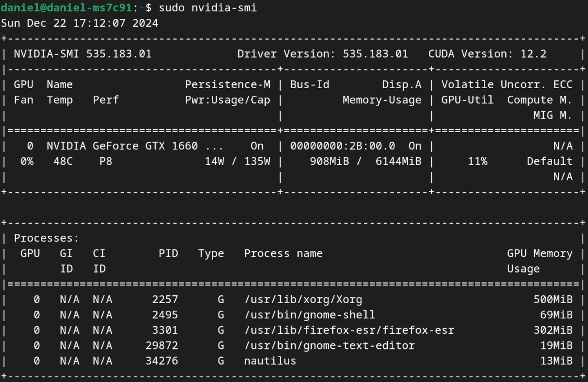Click the 'GPU-Util' header text
Screen dimensions: 588x382
point(468,100)
